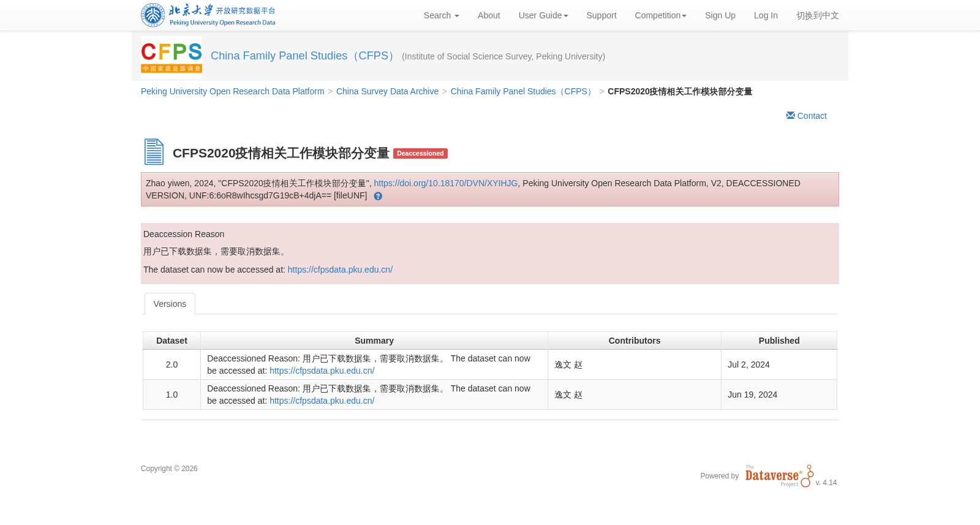980x525 pixels.
Task: Open Peking University Open Research Data logo
Action: (x=208, y=15)
